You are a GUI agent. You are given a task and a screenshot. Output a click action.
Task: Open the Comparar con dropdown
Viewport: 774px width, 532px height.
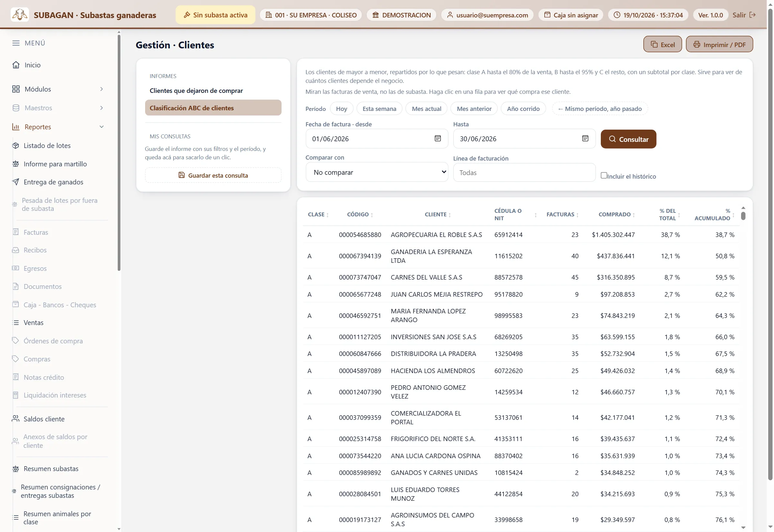point(377,172)
